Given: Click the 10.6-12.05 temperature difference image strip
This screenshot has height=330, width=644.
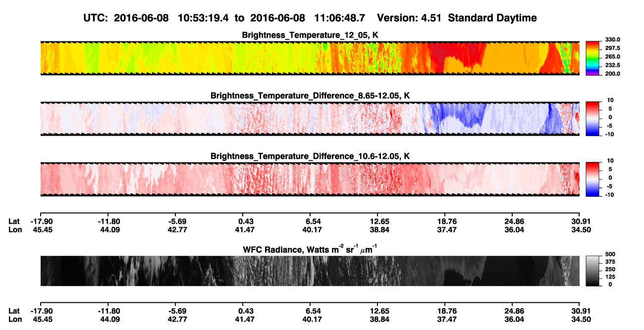Looking at the screenshot, I should tap(310, 179).
